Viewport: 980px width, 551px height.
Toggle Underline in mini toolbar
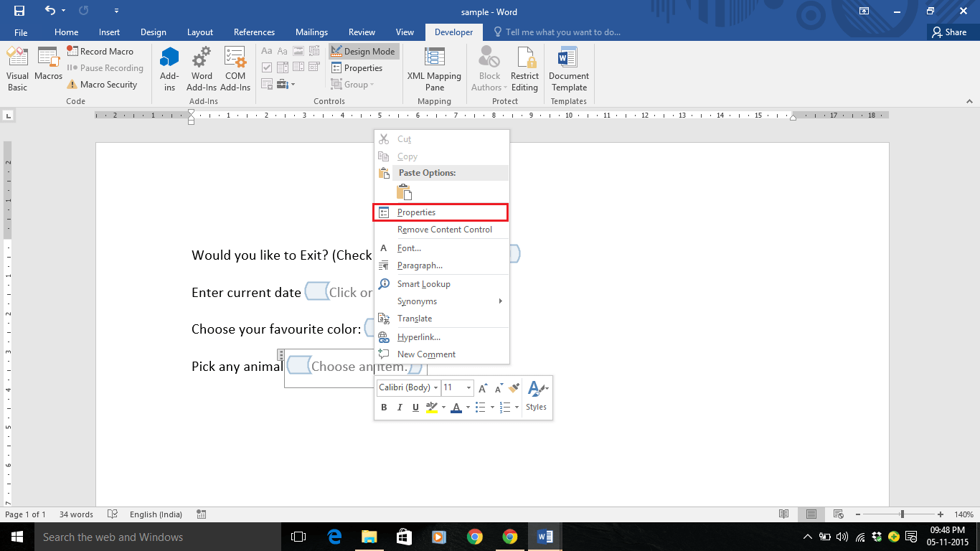point(415,407)
